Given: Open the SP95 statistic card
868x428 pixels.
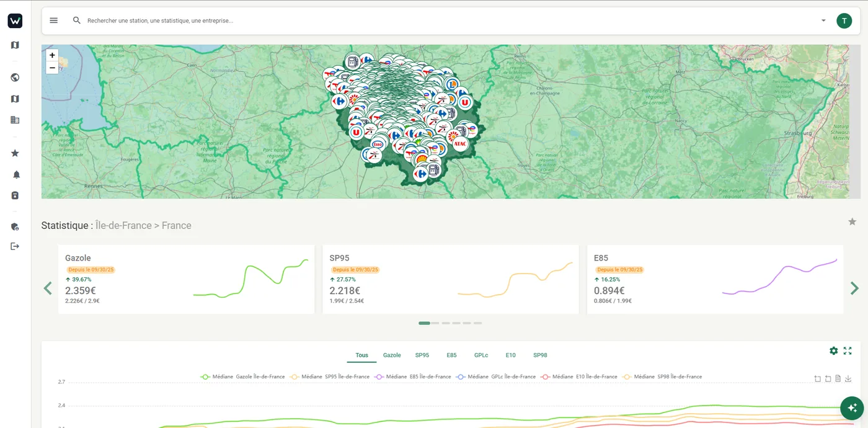Looking at the screenshot, I should pos(451,279).
